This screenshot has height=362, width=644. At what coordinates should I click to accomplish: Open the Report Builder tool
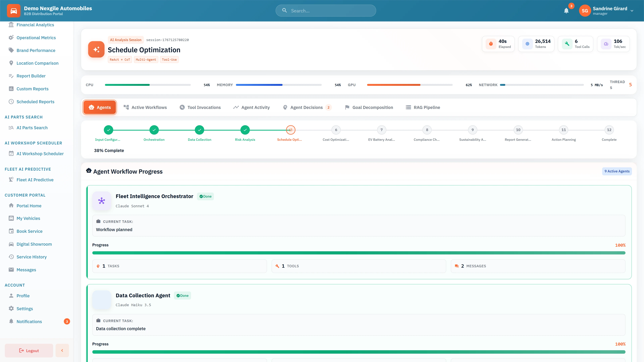point(31,76)
